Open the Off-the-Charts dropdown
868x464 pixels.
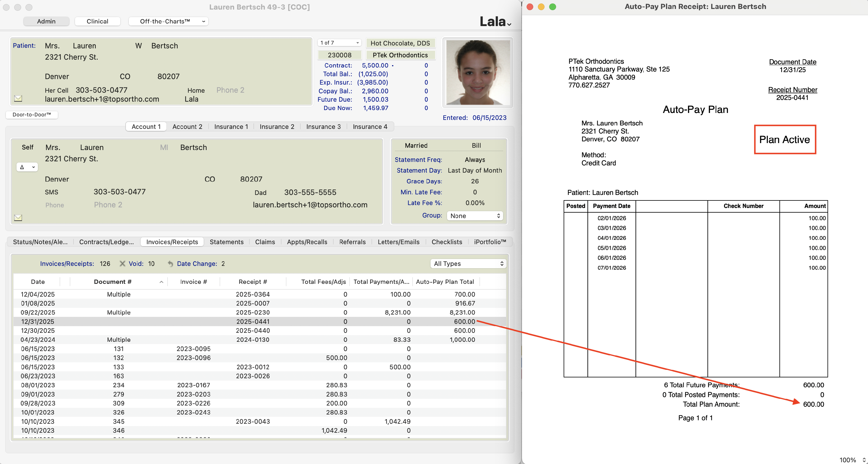tap(168, 21)
